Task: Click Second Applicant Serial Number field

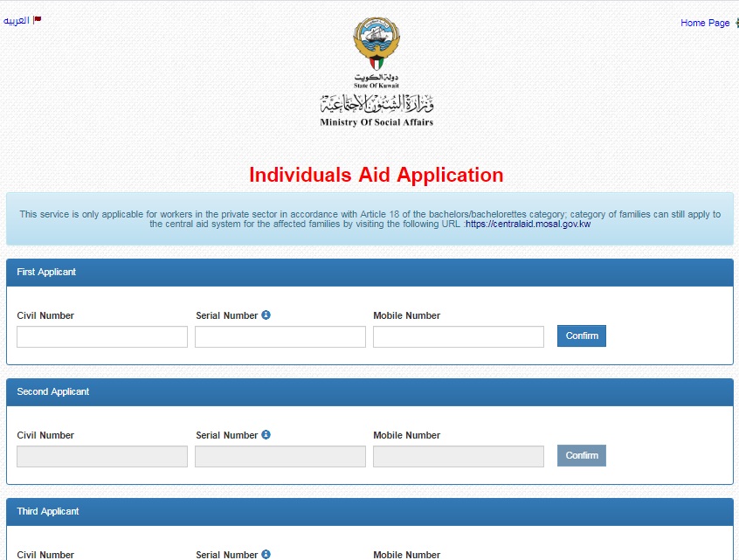Action: point(280,457)
